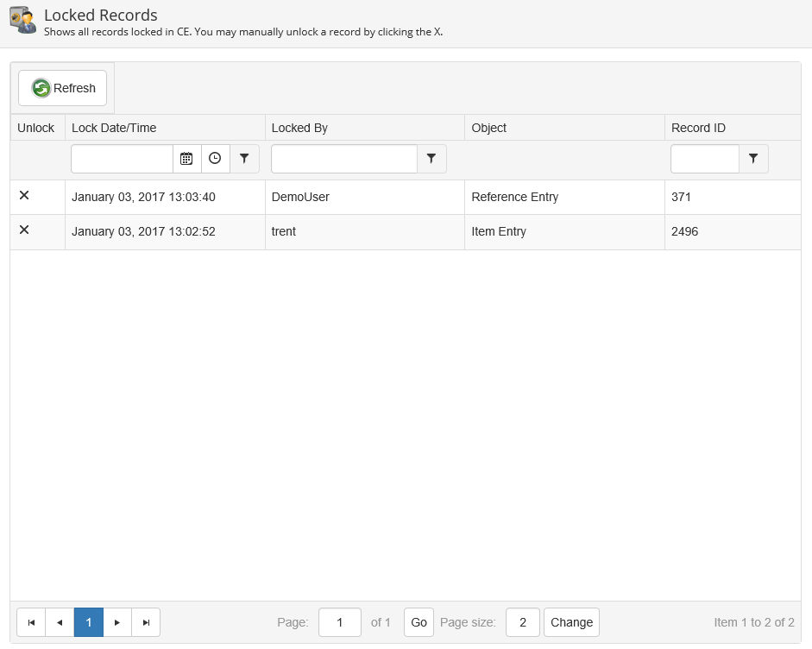The width and height of the screenshot is (812, 649).
Task: Sort by Locked By column header
Action: tap(299, 128)
